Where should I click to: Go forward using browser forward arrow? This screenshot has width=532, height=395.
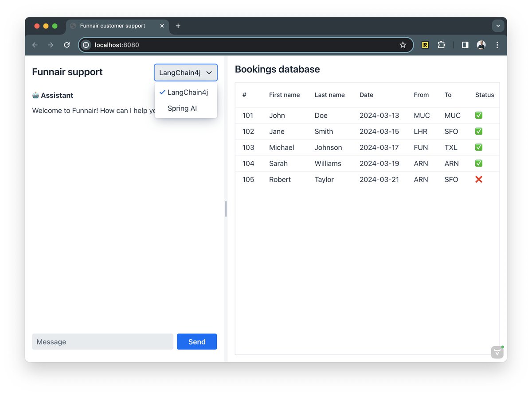coord(51,45)
